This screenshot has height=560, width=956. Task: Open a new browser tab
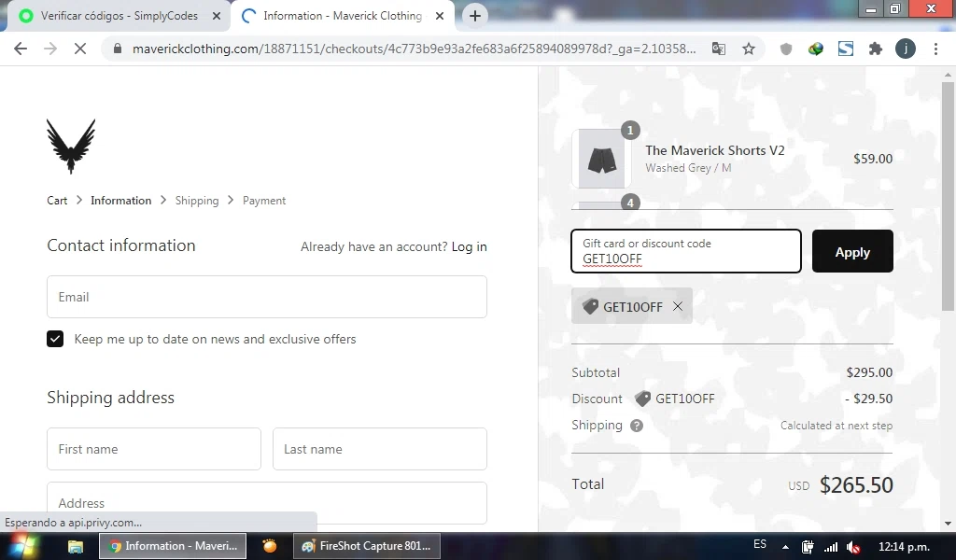tap(475, 16)
